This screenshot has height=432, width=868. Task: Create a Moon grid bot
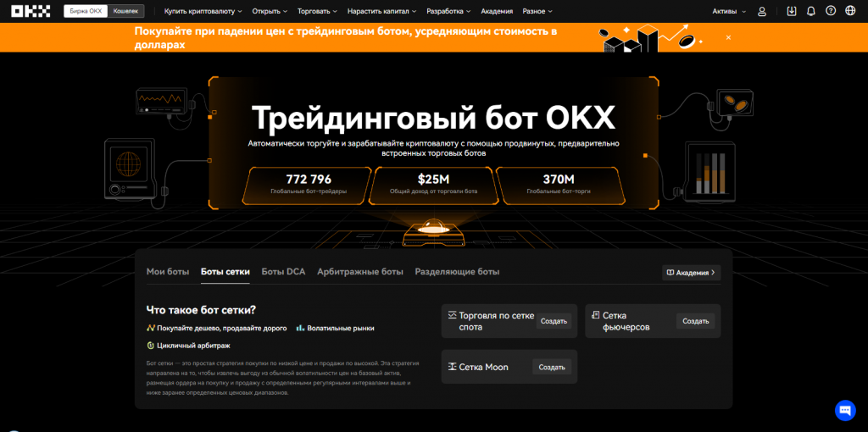point(552,367)
